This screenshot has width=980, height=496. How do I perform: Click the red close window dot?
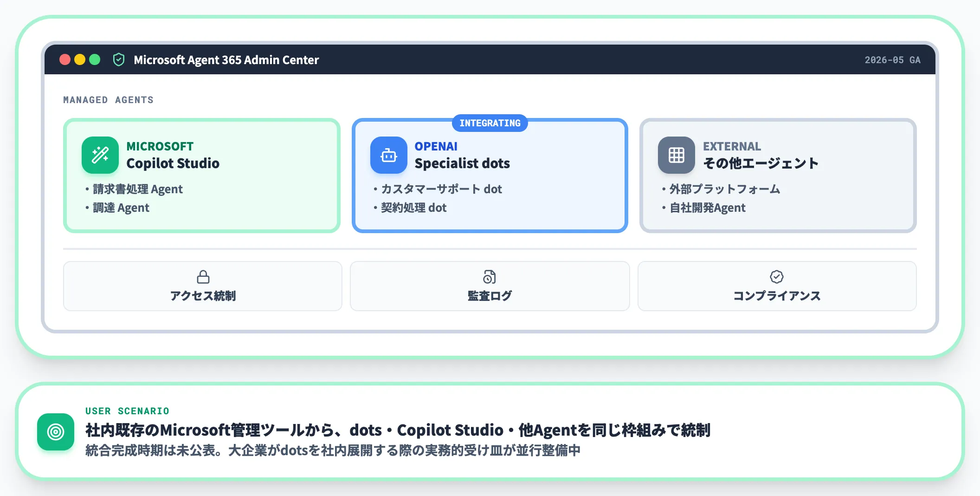point(65,59)
